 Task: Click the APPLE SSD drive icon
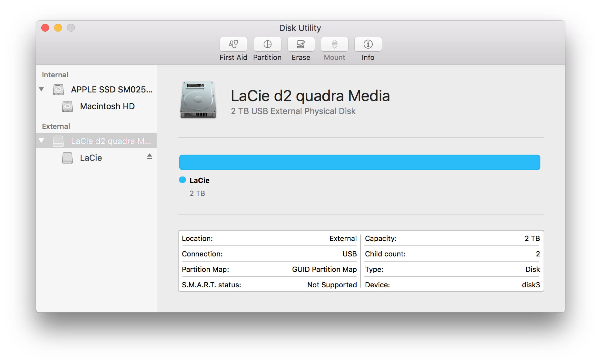58,90
